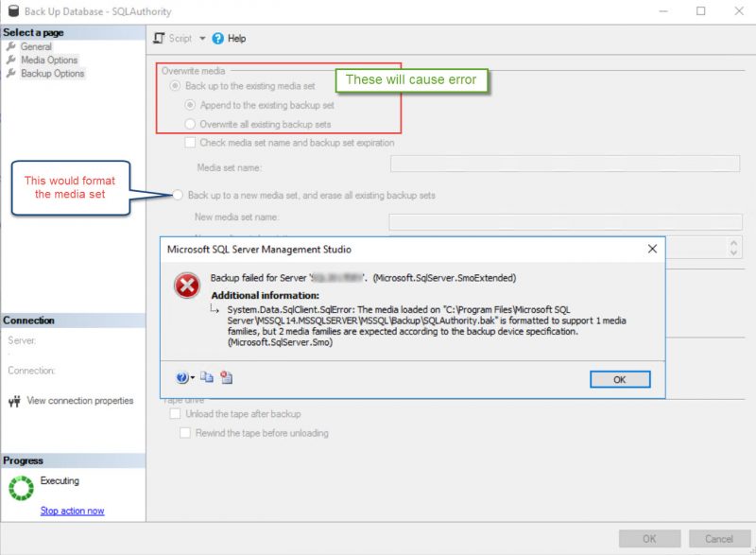The width and height of the screenshot is (756, 555).
Task: Click the media set description stepper control
Action: click(x=732, y=246)
